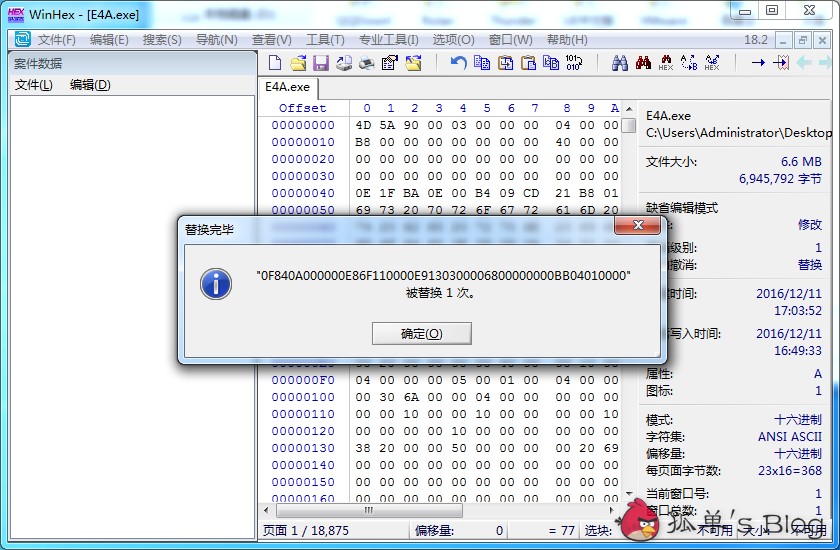Open the 导航(N) menu
Viewport: 840px width, 550px height.
click(216, 40)
